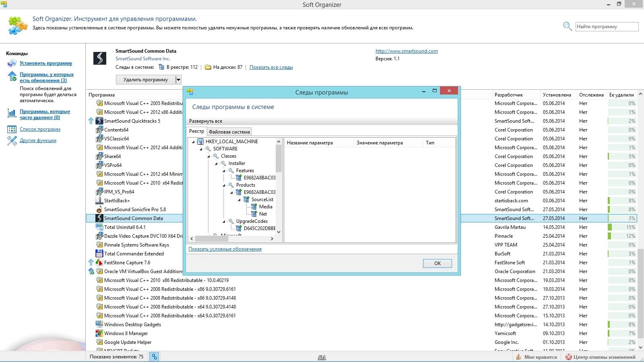Click the HKEY_LOCAL_MACHINE computer icon in the tree
This screenshot has width=644, height=362.
click(200, 142)
